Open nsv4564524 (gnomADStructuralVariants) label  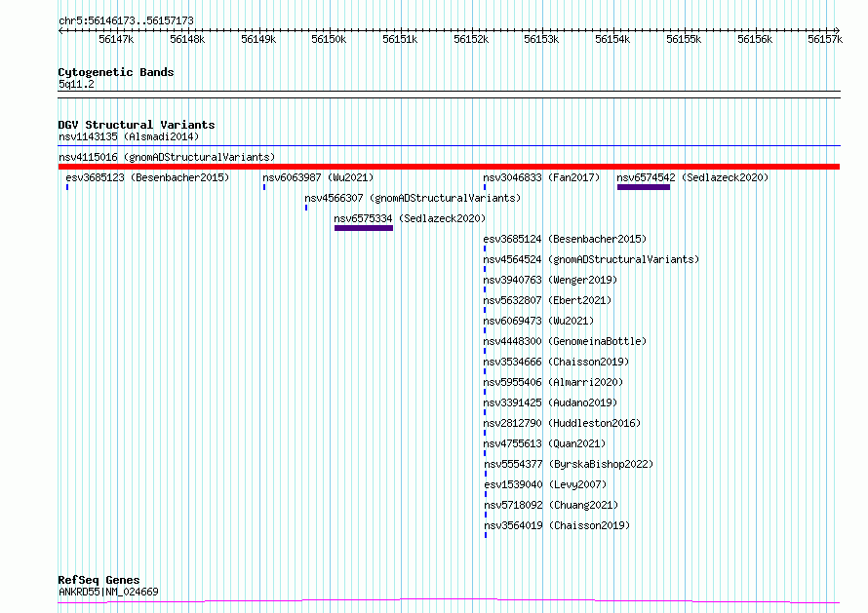point(591,259)
